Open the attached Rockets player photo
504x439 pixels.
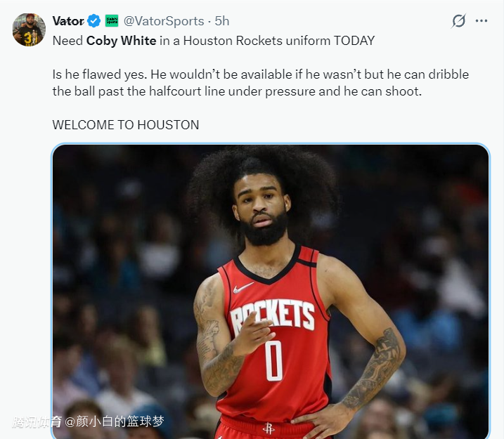click(x=271, y=291)
